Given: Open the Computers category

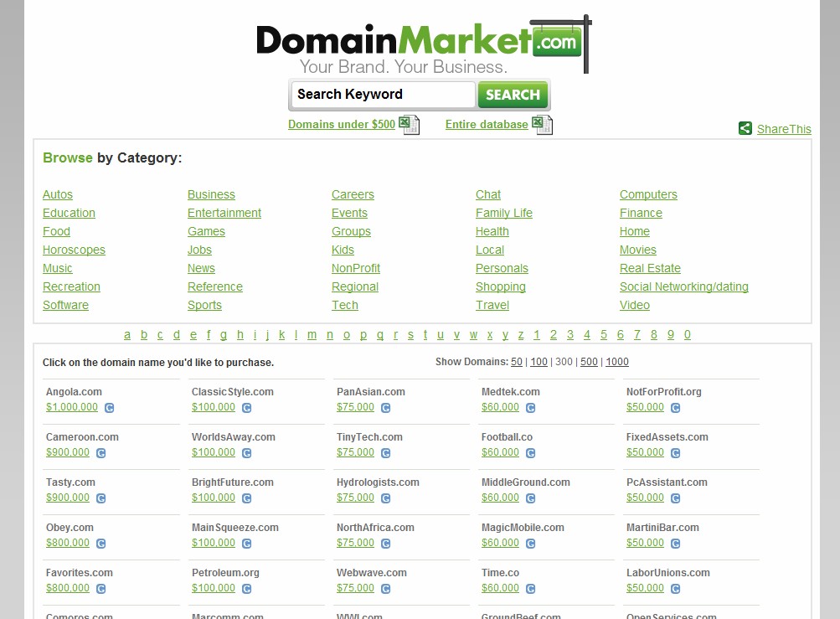Looking at the screenshot, I should point(648,194).
